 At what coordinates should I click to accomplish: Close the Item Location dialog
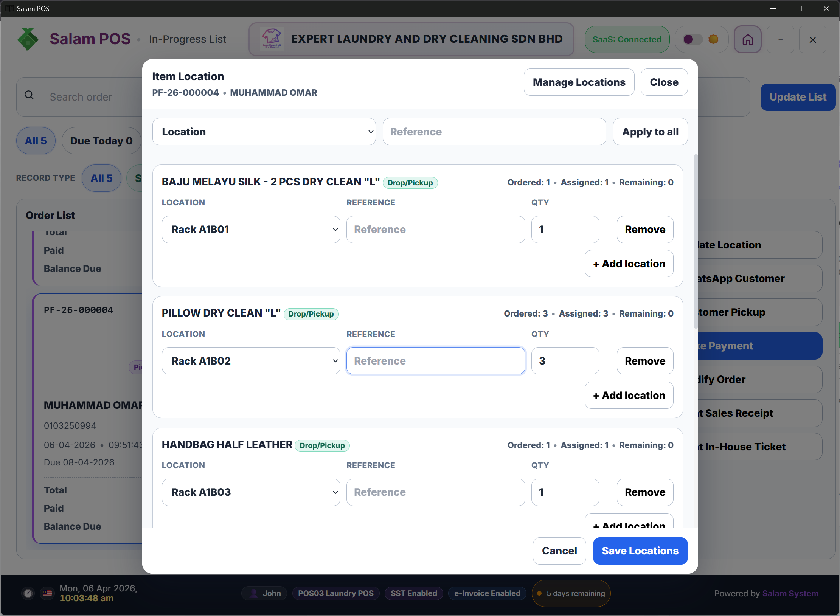tap(664, 82)
